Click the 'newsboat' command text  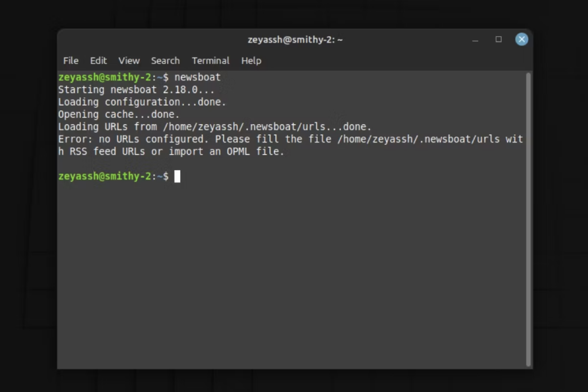coord(198,77)
